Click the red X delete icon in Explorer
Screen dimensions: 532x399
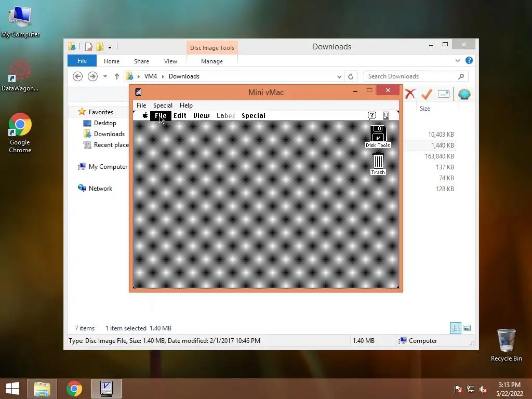(x=410, y=94)
